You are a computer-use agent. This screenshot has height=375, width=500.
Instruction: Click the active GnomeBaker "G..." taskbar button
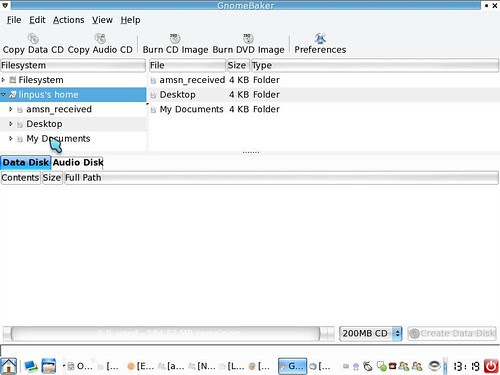[292, 366]
